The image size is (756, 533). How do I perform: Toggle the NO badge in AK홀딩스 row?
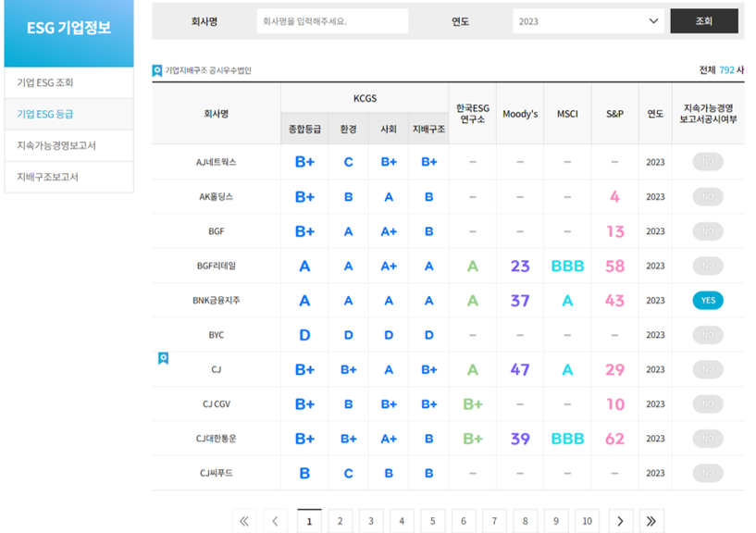click(x=708, y=196)
